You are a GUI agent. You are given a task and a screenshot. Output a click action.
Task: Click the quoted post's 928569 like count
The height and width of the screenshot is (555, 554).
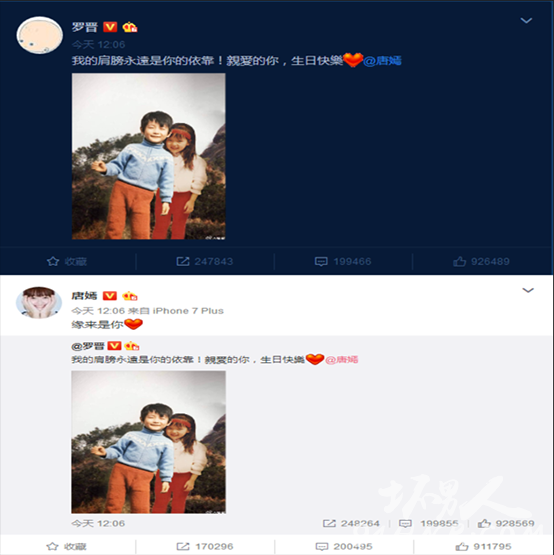506,523
